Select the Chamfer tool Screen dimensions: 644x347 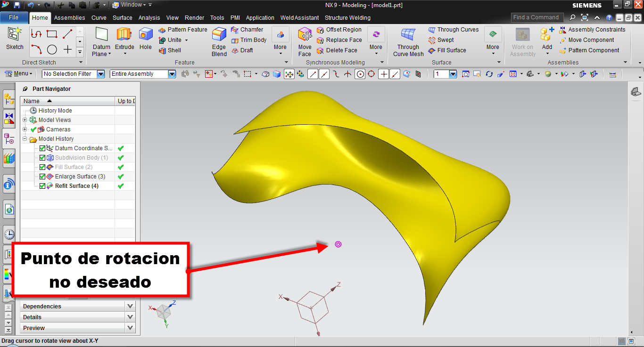tap(247, 30)
